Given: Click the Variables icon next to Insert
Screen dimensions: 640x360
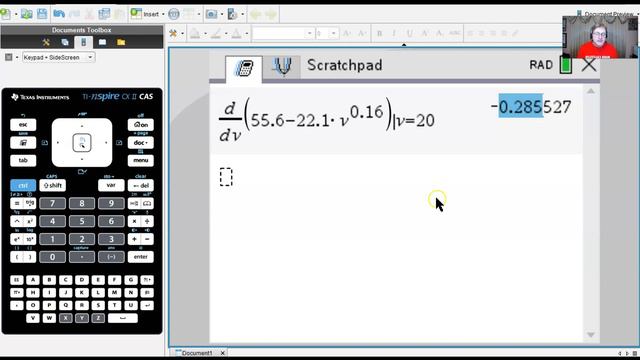Looking at the screenshot, I should click(x=173, y=14).
